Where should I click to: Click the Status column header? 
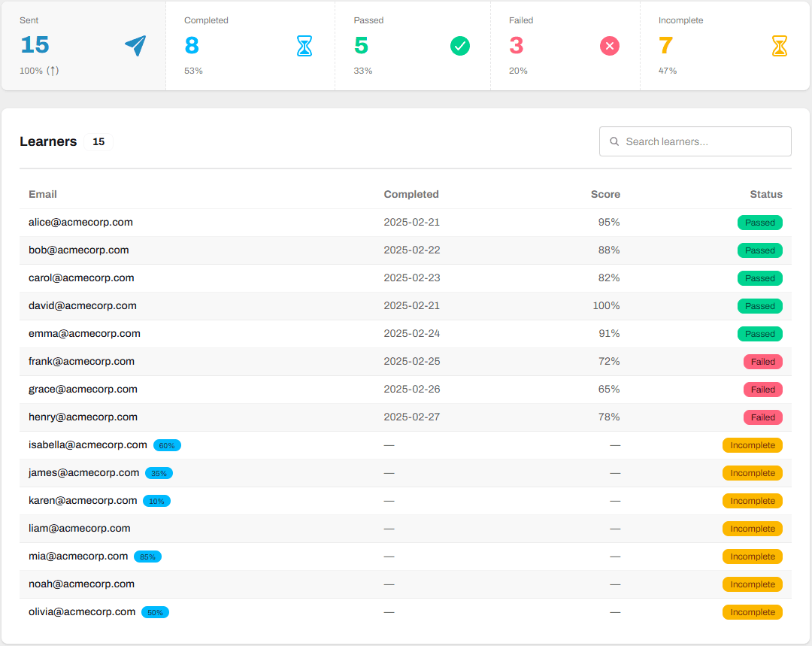point(766,194)
